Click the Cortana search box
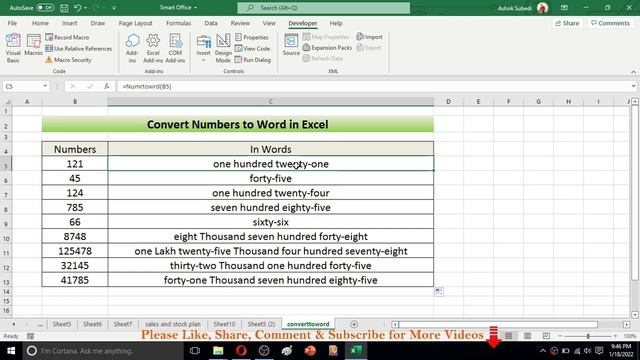This screenshot has height=360, width=640. coord(103,351)
